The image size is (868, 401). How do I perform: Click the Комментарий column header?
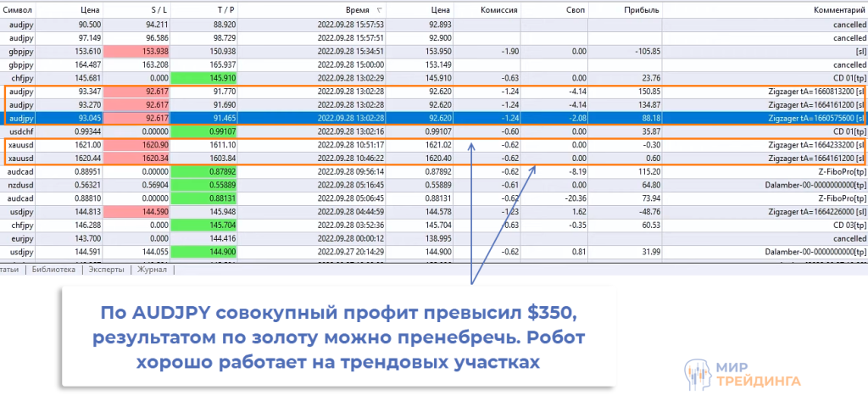[828, 9]
